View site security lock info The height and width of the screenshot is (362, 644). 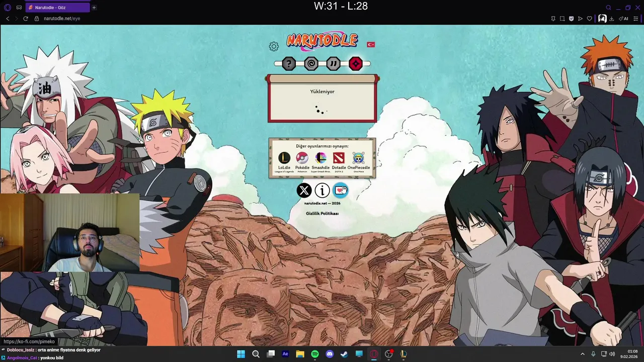tap(37, 19)
